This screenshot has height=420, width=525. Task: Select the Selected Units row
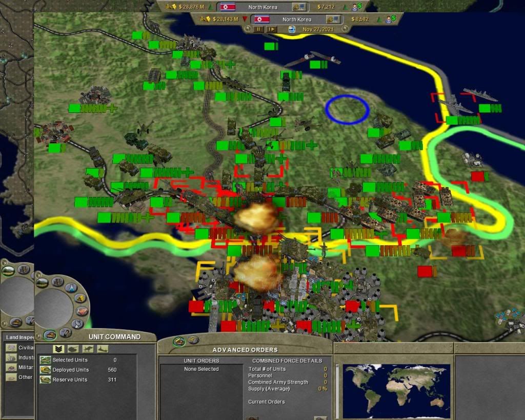click(x=78, y=360)
